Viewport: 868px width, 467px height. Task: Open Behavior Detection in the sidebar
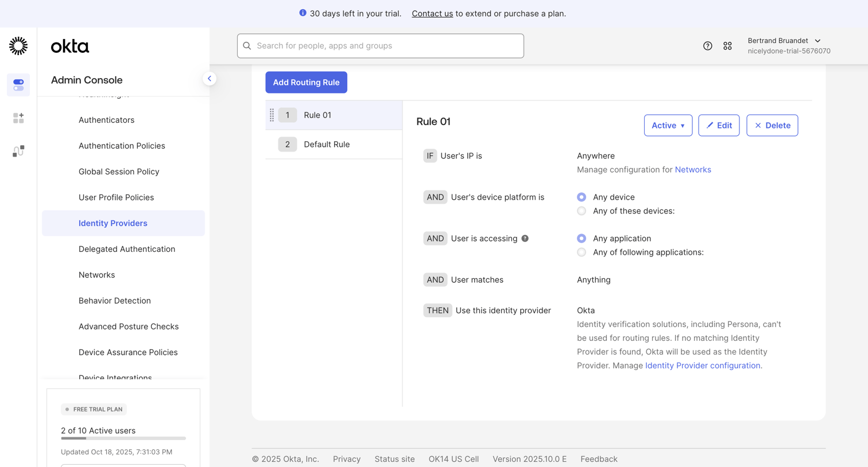pos(123,301)
